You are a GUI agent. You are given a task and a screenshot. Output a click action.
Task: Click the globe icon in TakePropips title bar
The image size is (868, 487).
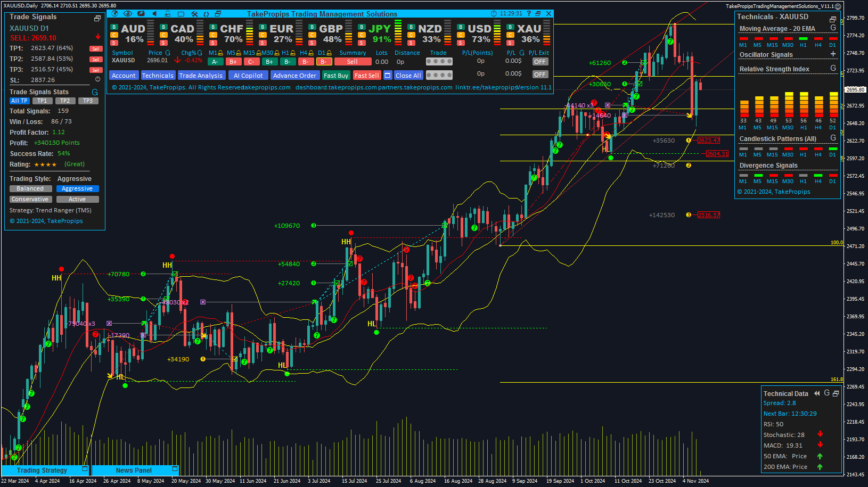point(114,14)
